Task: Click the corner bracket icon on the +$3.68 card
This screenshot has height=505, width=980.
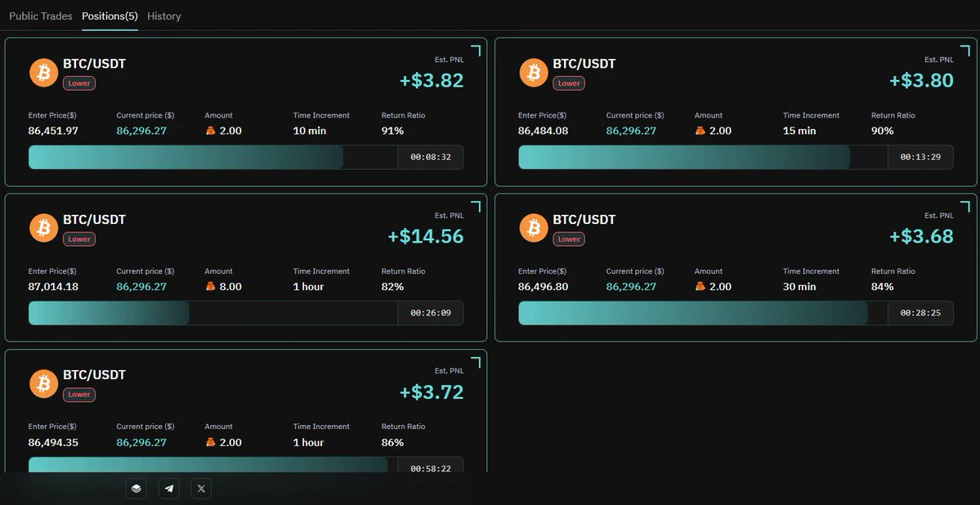Action: coord(965,206)
